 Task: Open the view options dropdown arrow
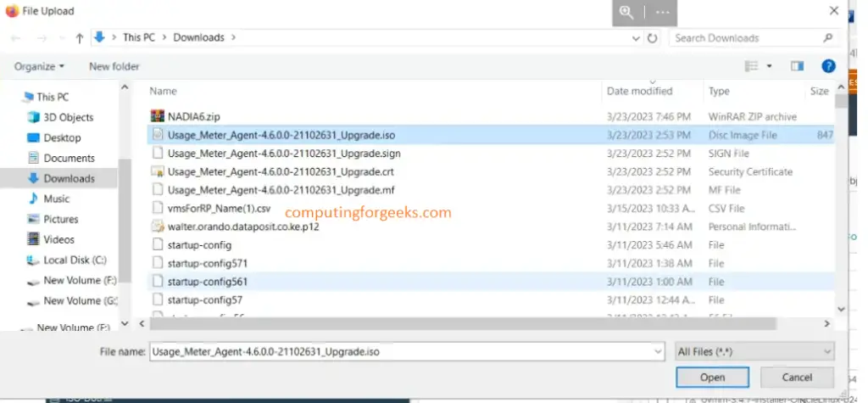pos(769,66)
